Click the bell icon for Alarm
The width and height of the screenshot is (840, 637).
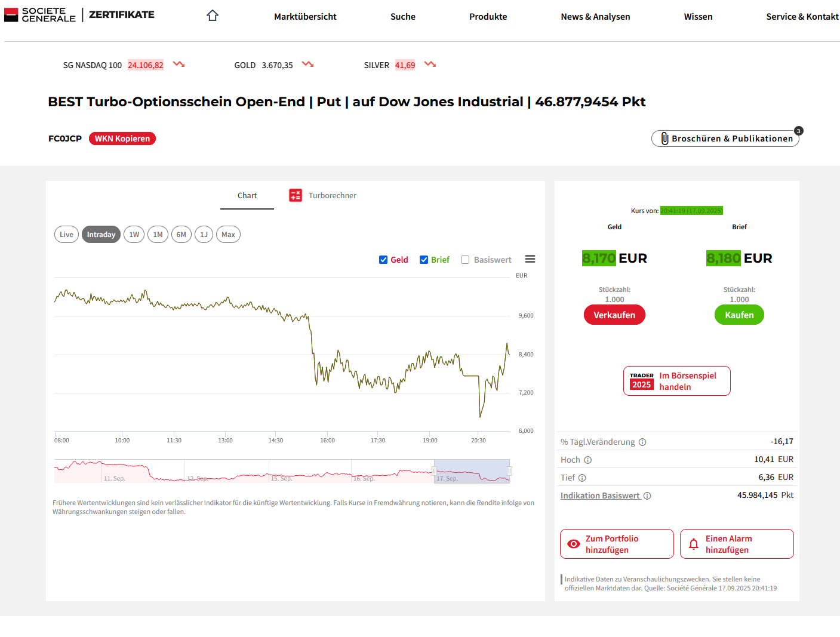tap(694, 544)
